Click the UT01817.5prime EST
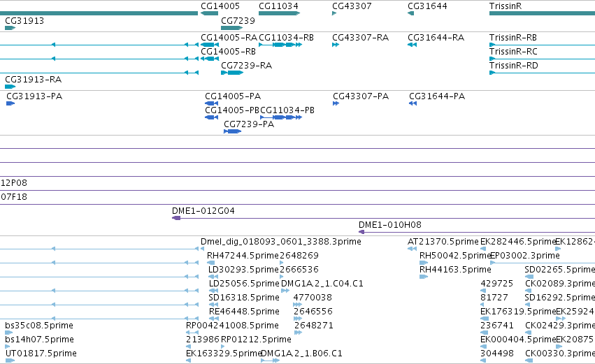The image size is (595, 364). click(x=10, y=361)
